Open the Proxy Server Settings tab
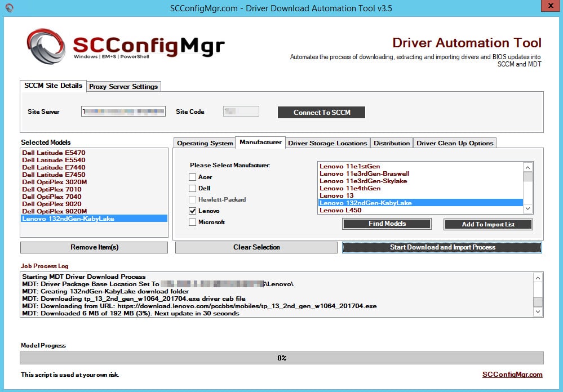Screen dimensions: 563x392 coord(123,87)
